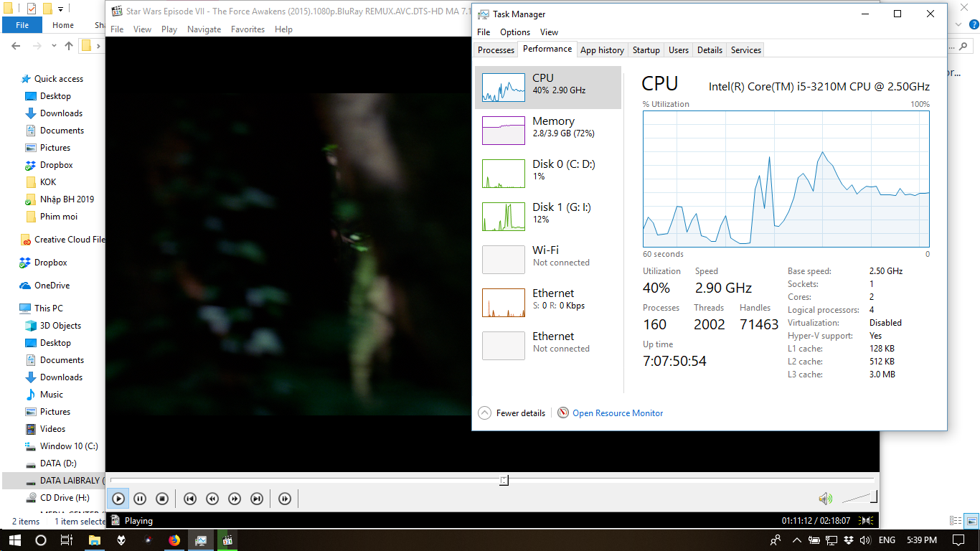Open the Navigate menu
980x551 pixels.
[204, 29]
